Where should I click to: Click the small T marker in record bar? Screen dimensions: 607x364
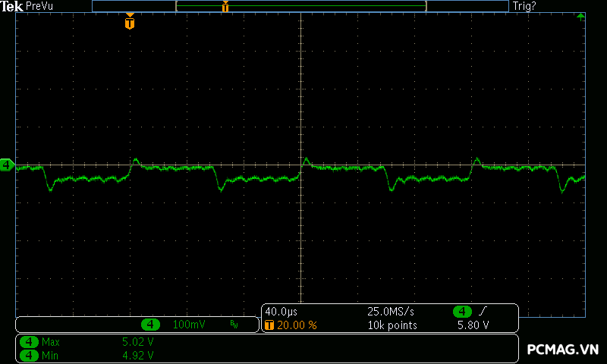point(225,7)
